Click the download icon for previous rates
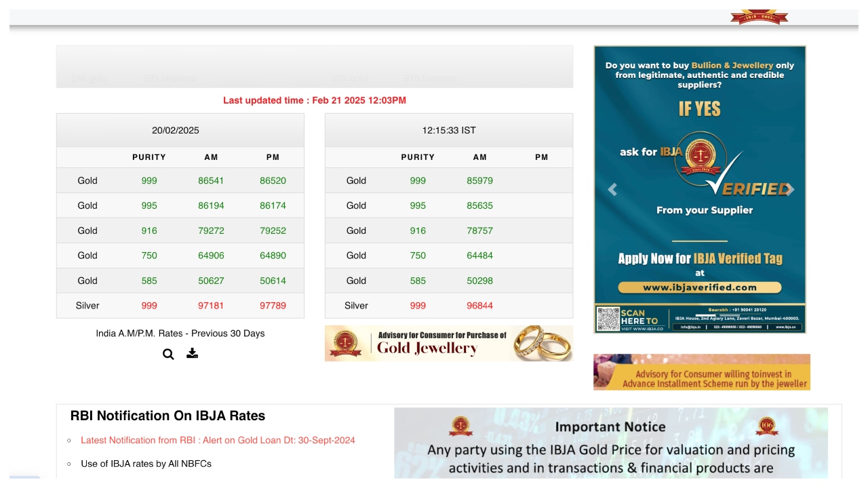Viewport: 868px width, 488px height. point(193,353)
